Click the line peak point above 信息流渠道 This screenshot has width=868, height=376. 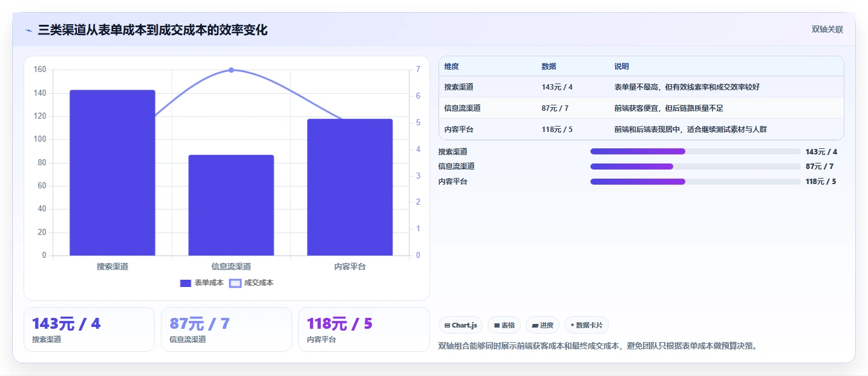(231, 70)
